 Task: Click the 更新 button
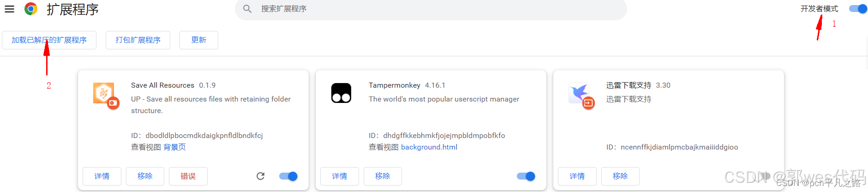[x=199, y=40]
